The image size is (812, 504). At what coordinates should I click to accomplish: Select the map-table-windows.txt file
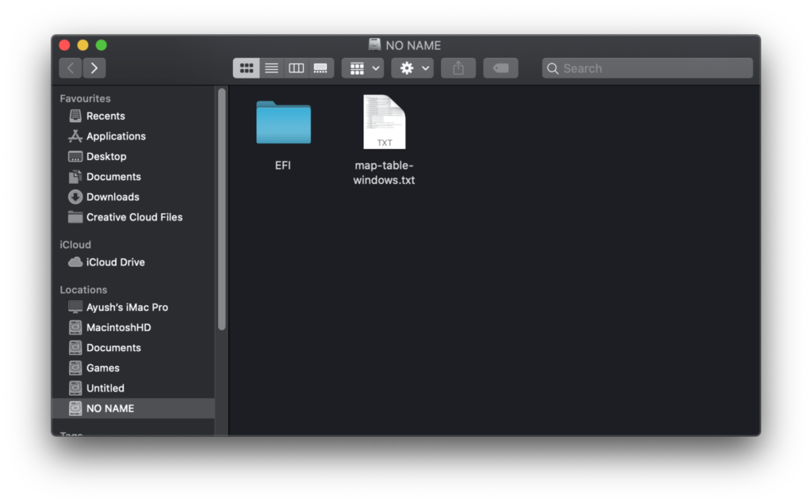pos(384,121)
